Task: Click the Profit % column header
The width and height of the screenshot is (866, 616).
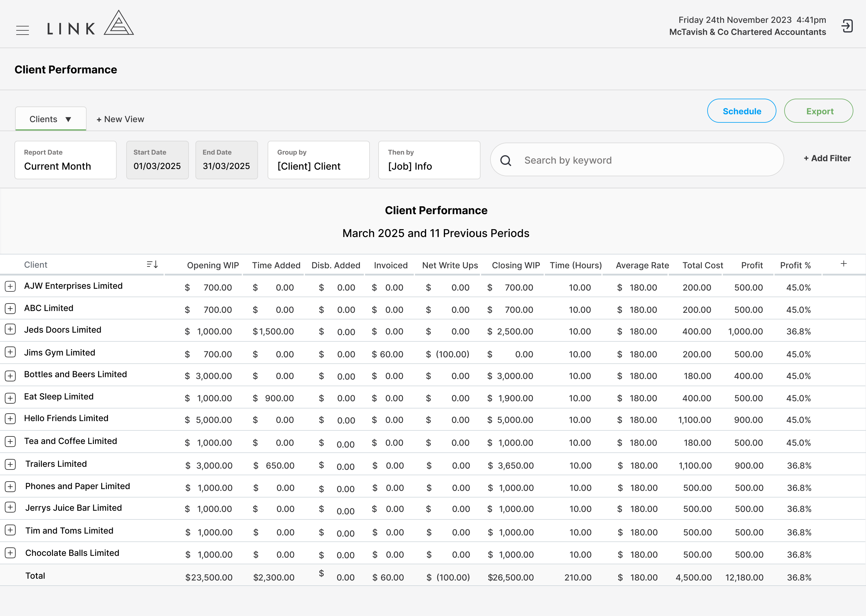Action: (x=795, y=265)
